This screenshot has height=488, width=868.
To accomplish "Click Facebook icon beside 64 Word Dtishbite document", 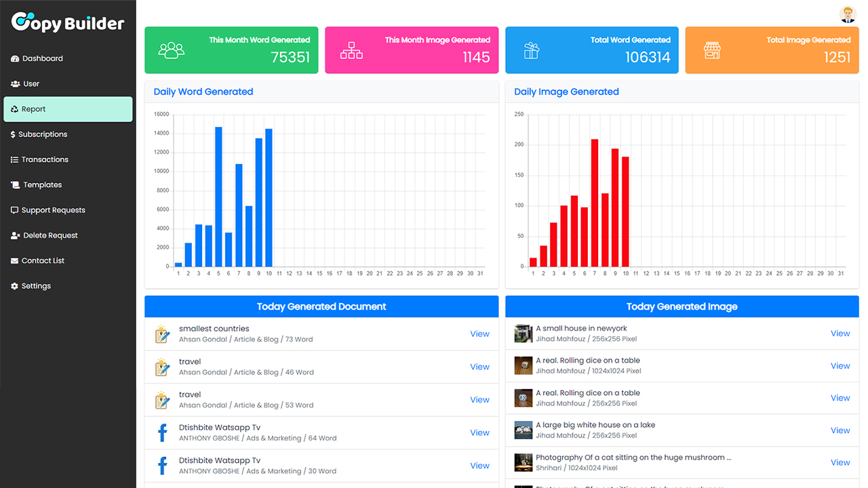I will (x=162, y=432).
